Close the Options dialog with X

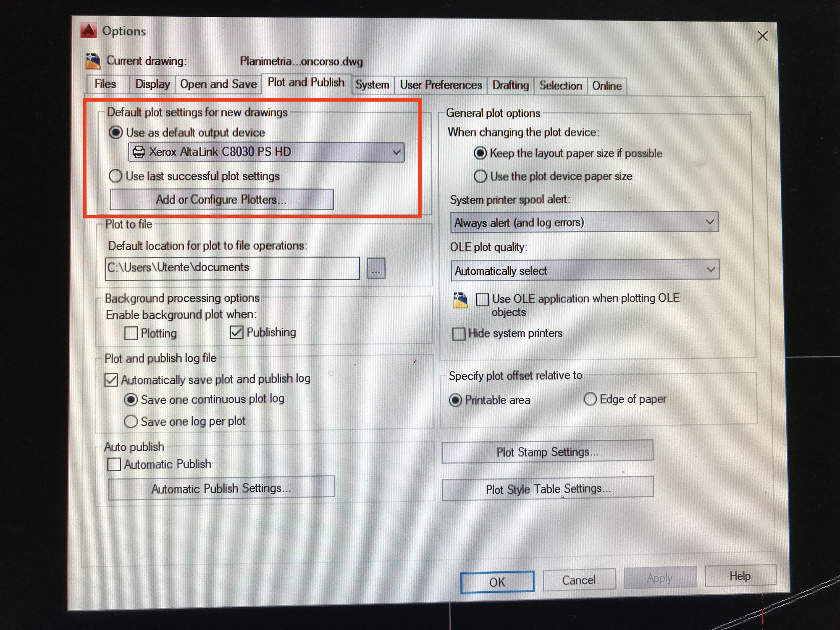click(763, 36)
